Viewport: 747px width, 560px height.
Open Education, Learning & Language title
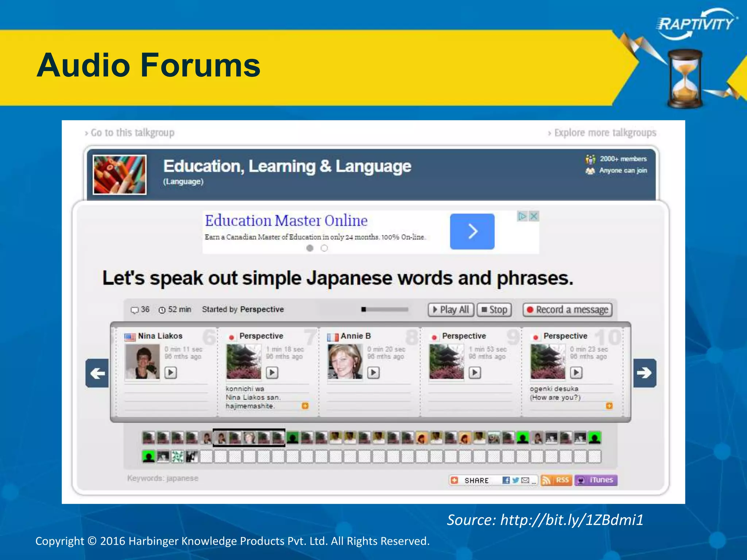(x=287, y=166)
